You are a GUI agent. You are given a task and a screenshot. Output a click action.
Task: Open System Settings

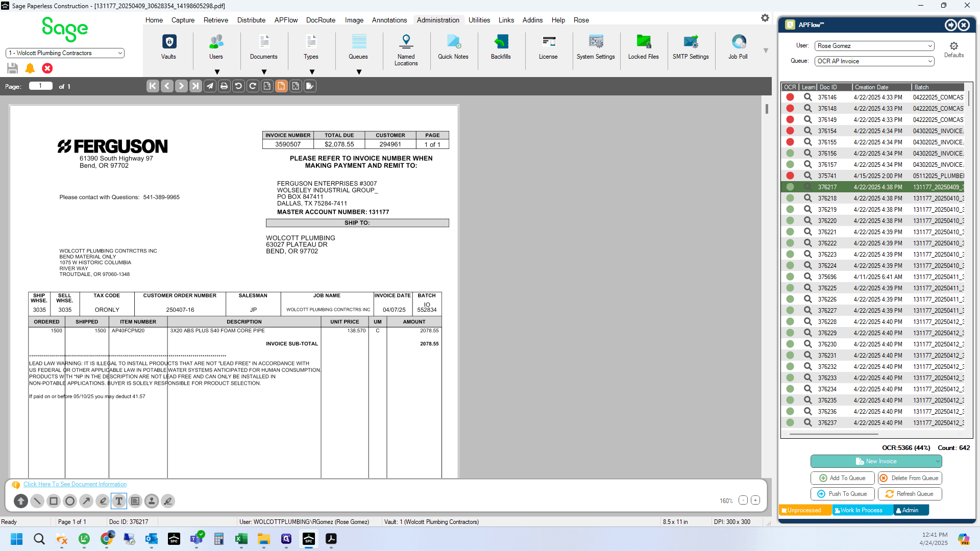pyautogui.click(x=596, y=47)
